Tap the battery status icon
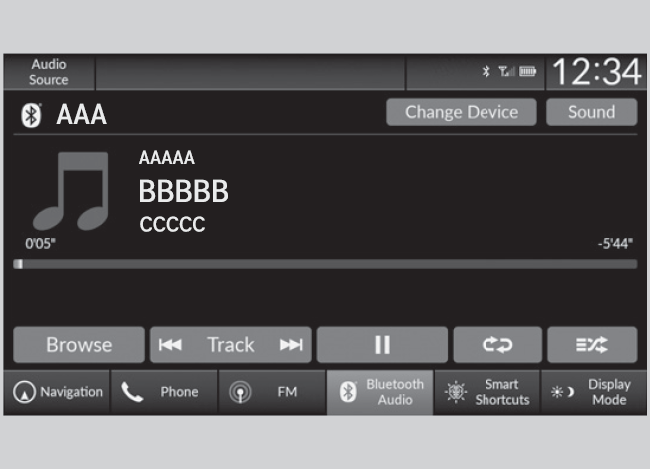Image resolution: width=650 pixels, height=469 pixels. pos(527,71)
